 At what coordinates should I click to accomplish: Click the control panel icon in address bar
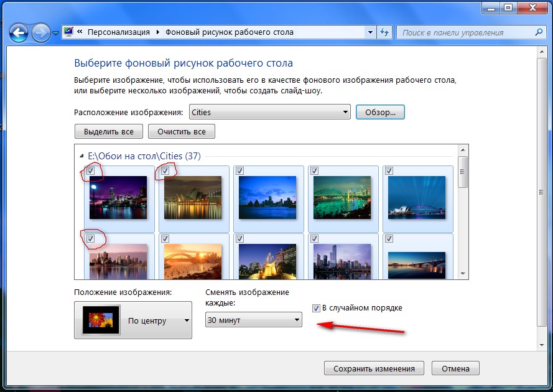tap(68, 32)
